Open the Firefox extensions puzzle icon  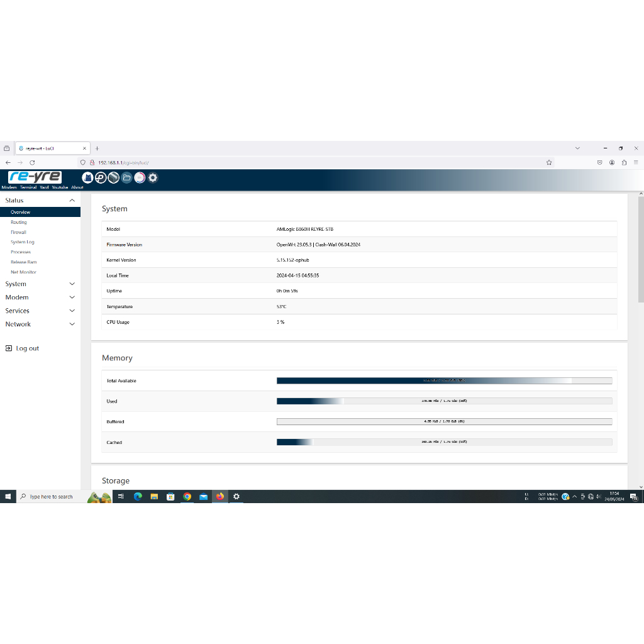point(624,162)
